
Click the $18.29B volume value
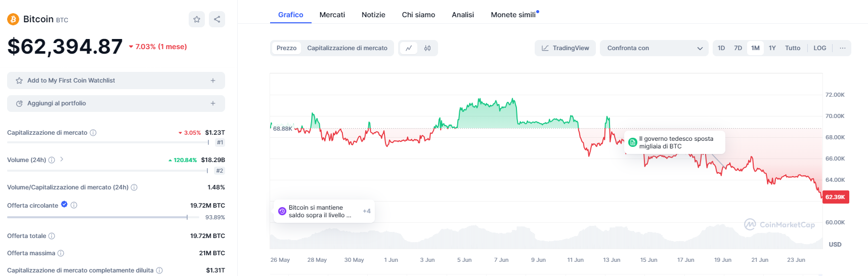click(x=213, y=160)
